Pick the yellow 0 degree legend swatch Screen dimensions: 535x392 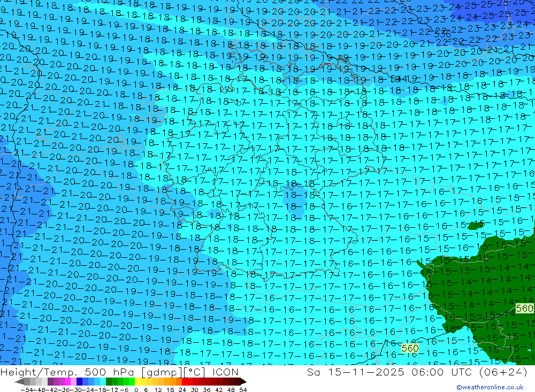pos(137,381)
